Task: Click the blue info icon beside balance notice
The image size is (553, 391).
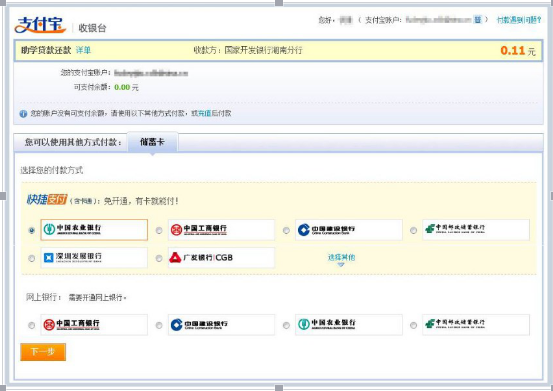Action: point(23,114)
